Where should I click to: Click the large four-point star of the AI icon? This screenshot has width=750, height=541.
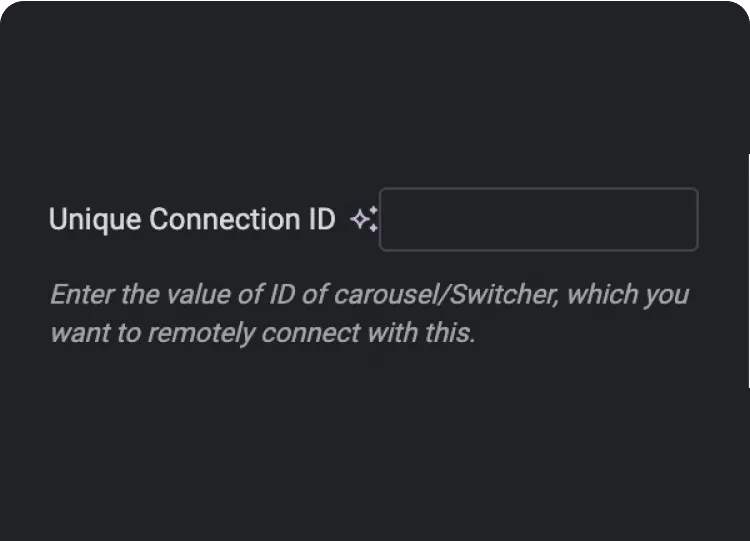[360, 220]
